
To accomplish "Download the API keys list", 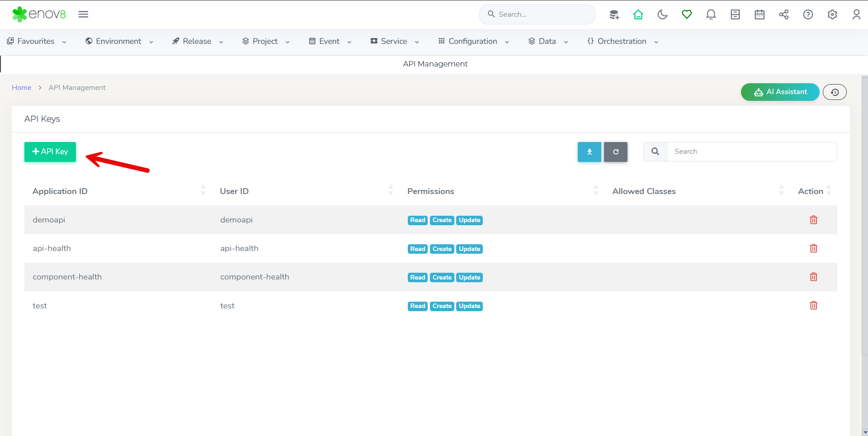I will (x=589, y=152).
